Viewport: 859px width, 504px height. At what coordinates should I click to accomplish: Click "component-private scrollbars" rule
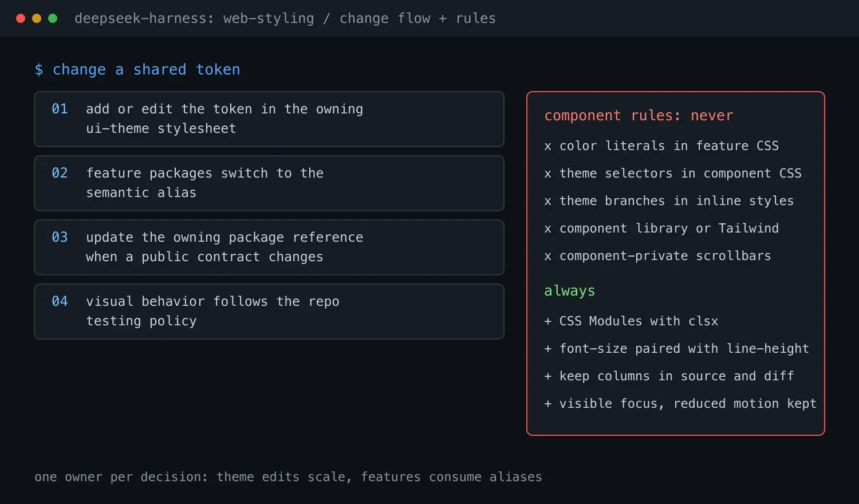pyautogui.click(x=657, y=256)
